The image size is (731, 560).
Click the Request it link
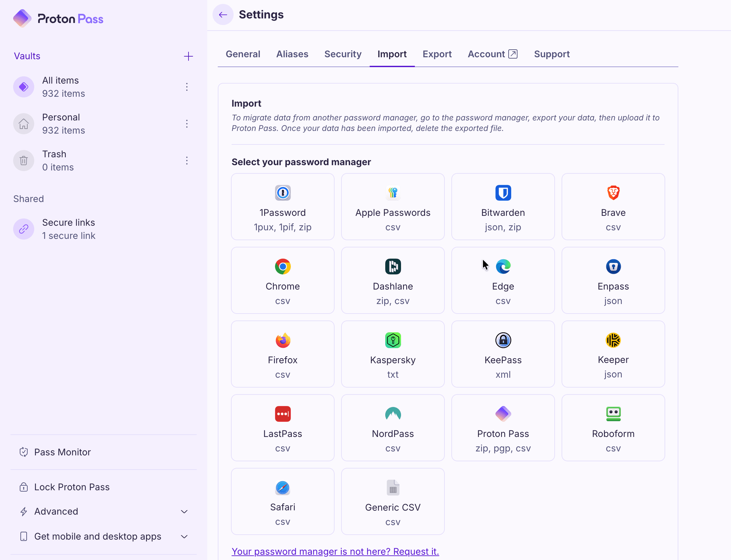click(335, 551)
